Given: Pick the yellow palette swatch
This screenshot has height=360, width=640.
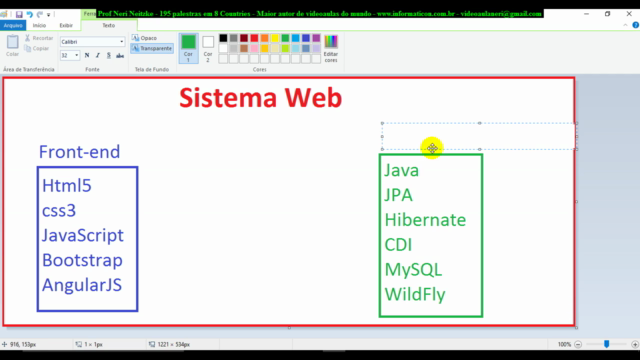Looking at the screenshot, I should point(275,38).
